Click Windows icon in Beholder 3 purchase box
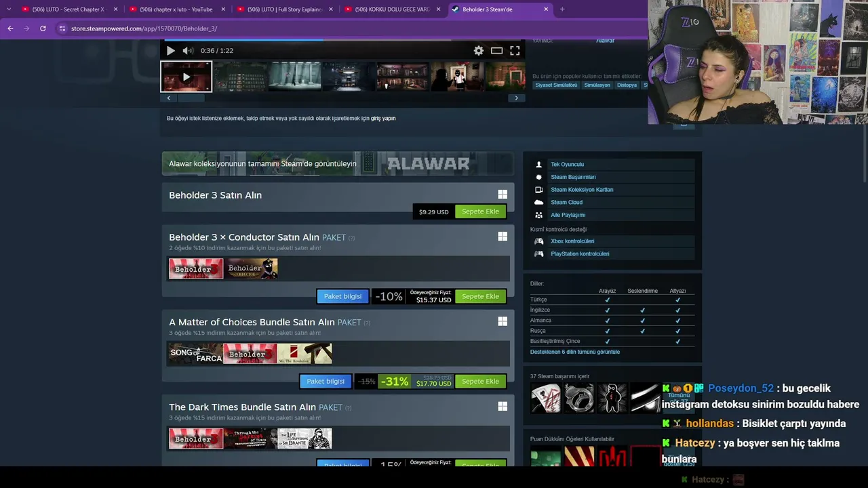Screen dimensions: 868x488 [x=502, y=195]
